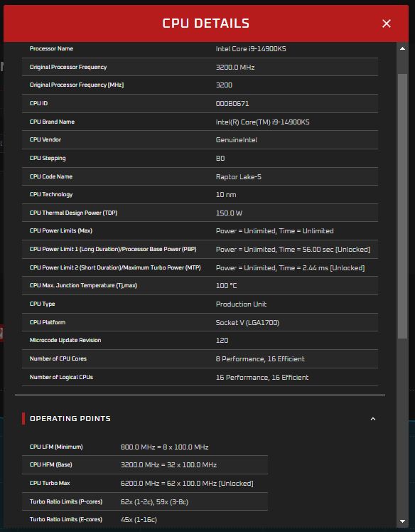
Task: Select the value 8 Performance, 16 Efficient
Action: (x=260, y=359)
